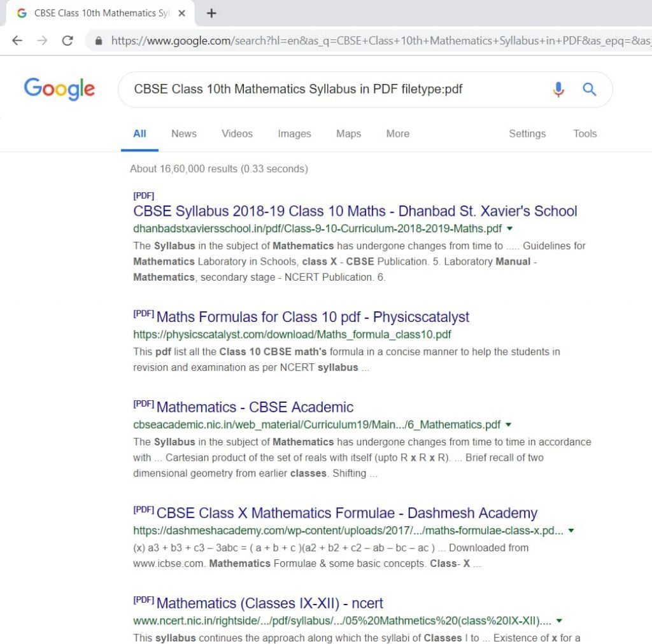
Task: Expand dropdown arrow beside cbseacademic.nic.in URL
Action: tap(508, 424)
